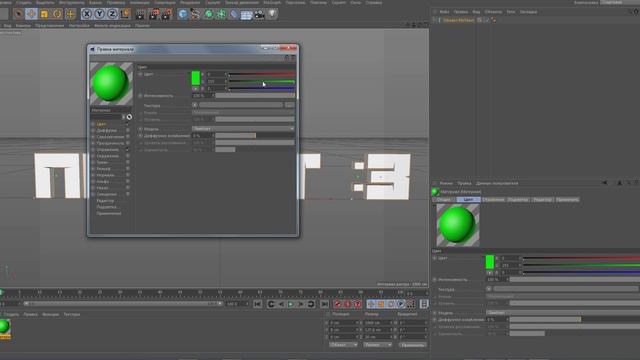640x360 pixels.
Task: Open the render settings
Action: [167, 14]
